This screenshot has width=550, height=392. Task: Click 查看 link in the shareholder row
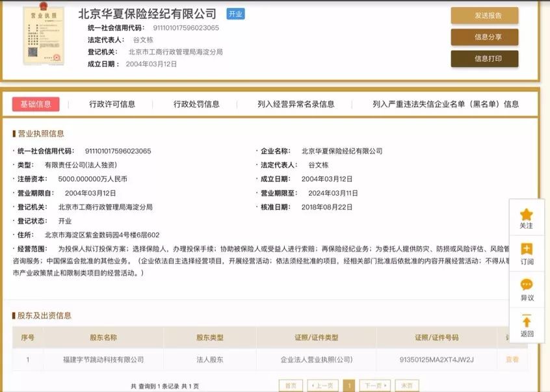(512, 359)
